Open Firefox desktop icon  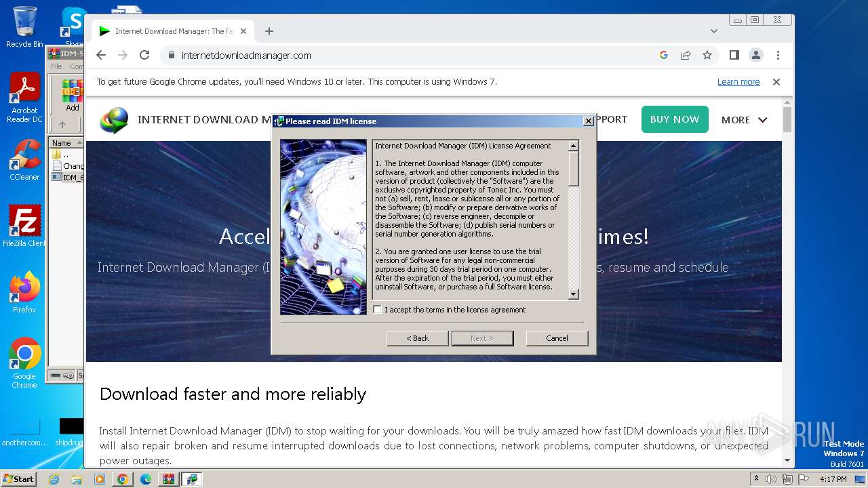point(24,292)
